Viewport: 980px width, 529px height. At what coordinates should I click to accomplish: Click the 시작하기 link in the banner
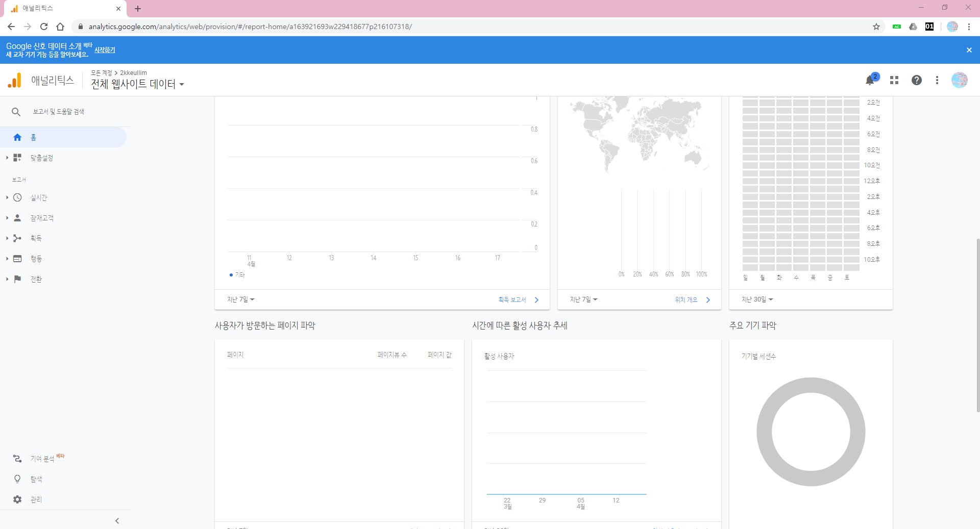coord(105,50)
